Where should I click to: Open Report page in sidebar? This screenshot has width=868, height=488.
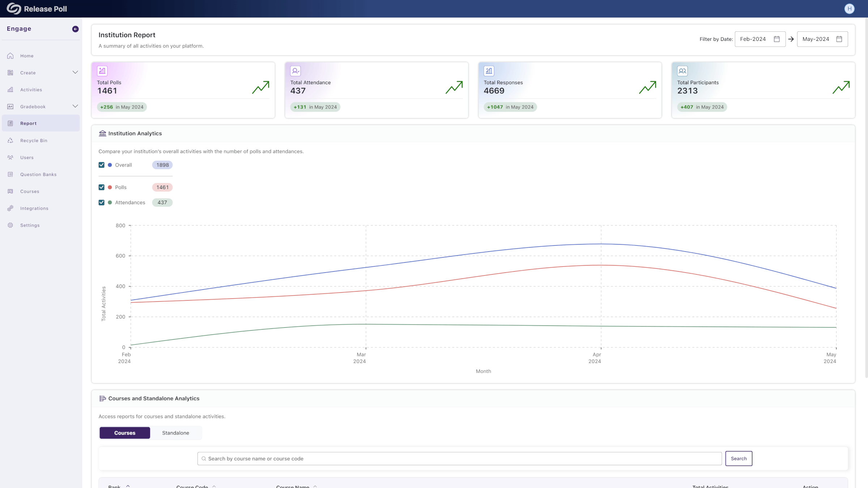pos(41,123)
